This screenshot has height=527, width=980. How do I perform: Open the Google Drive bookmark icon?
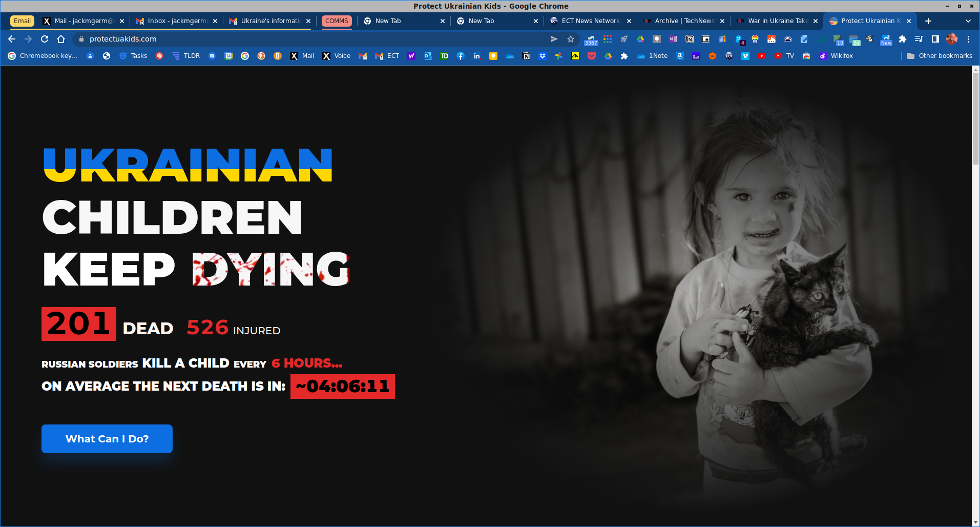pyautogui.click(x=608, y=56)
